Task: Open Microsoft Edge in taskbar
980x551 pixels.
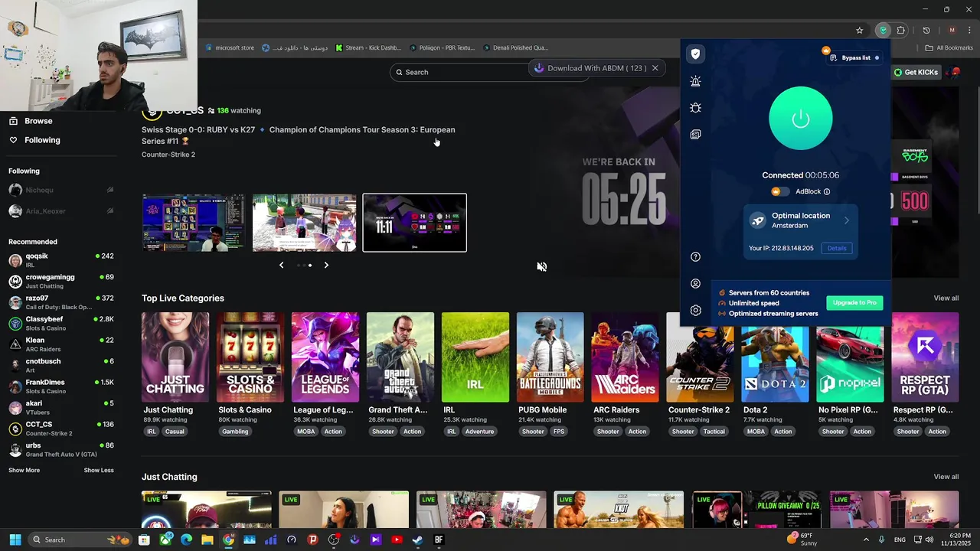Action: 186,540
